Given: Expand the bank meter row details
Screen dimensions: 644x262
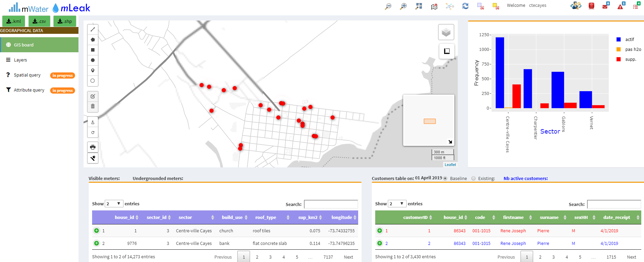Looking at the screenshot, I should click(x=97, y=243).
